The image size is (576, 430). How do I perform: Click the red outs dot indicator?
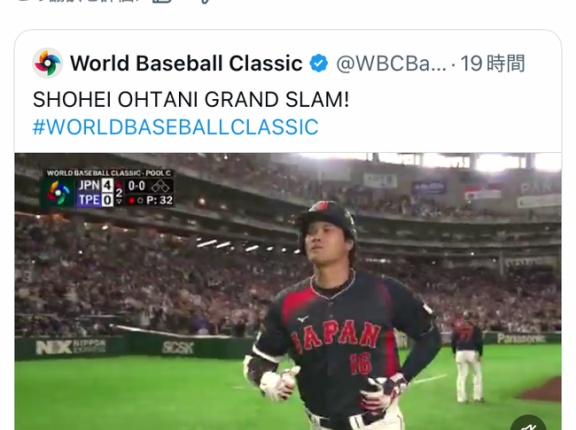point(132,200)
